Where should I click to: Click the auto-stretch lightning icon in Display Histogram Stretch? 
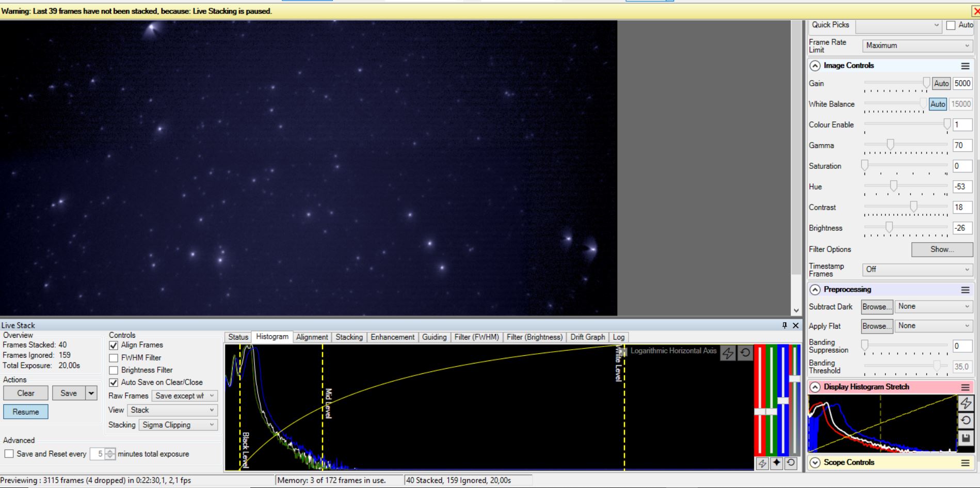tap(966, 403)
